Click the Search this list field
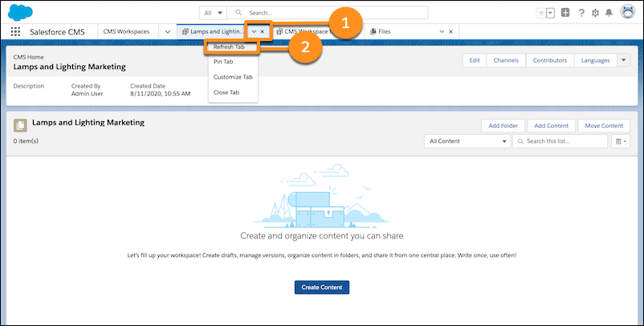The image size is (644, 326). pos(560,141)
